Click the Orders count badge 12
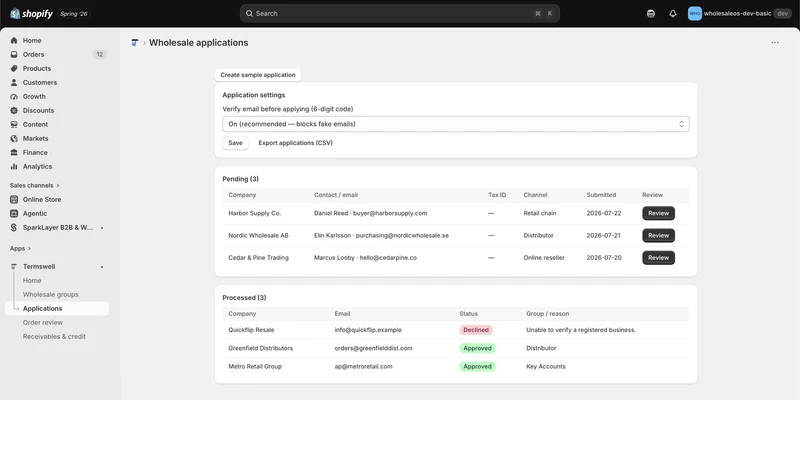This screenshot has height=450, width=800. pos(99,55)
